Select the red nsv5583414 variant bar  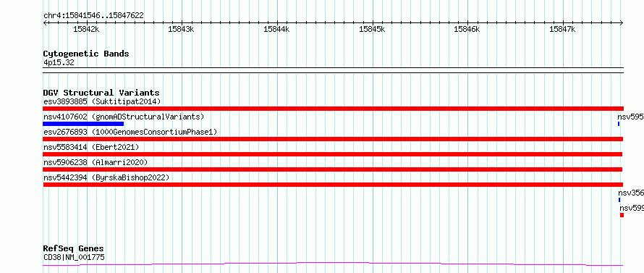point(333,154)
